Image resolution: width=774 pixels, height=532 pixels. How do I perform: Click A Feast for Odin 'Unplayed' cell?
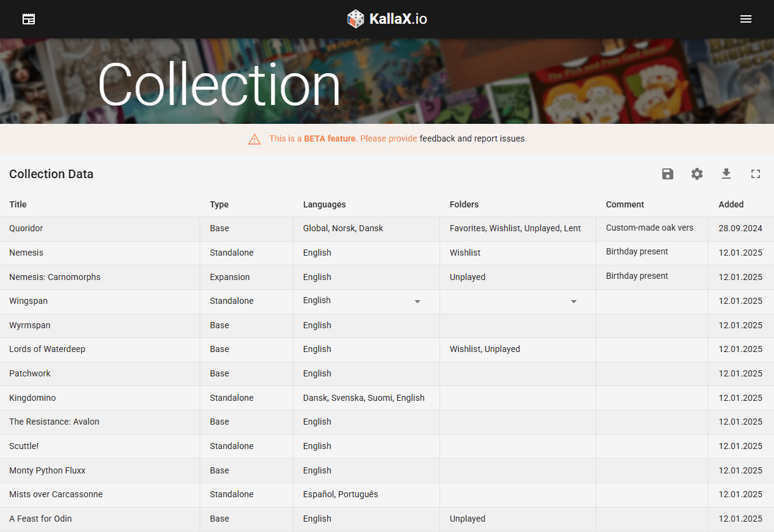pos(518,519)
